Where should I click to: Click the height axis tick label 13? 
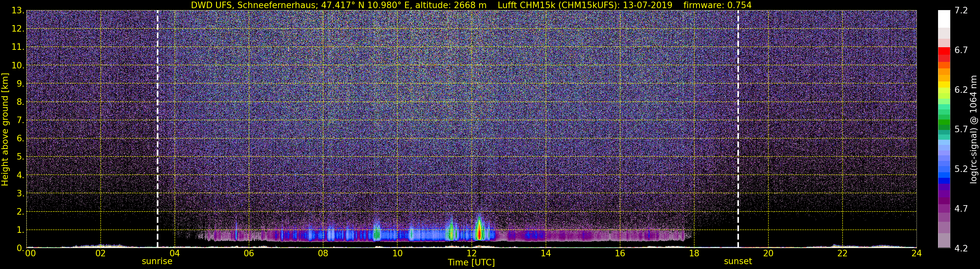[18, 11]
